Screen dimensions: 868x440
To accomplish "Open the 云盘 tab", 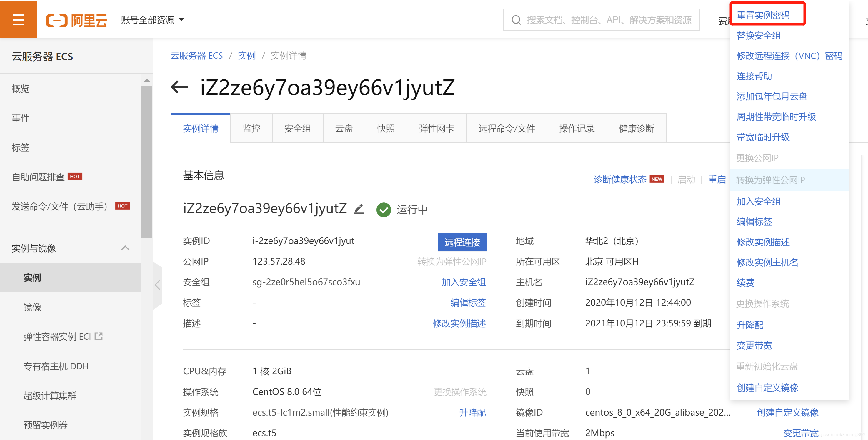I will tap(344, 128).
